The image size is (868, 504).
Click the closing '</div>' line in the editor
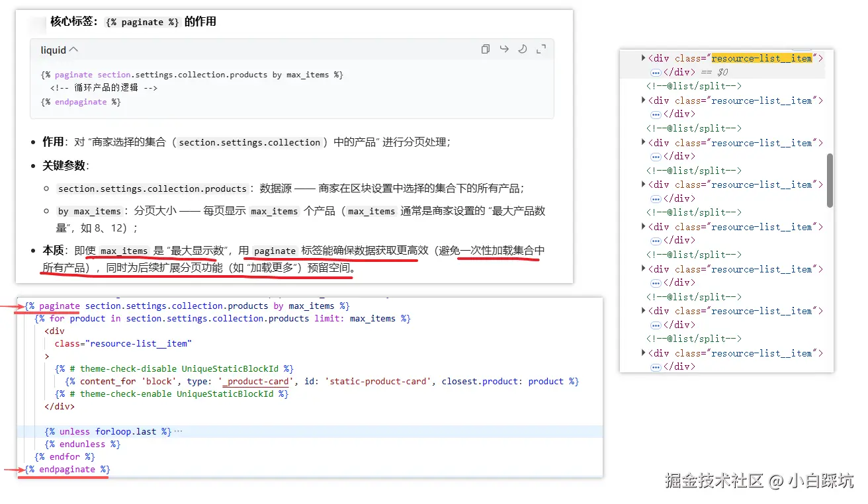60,407
